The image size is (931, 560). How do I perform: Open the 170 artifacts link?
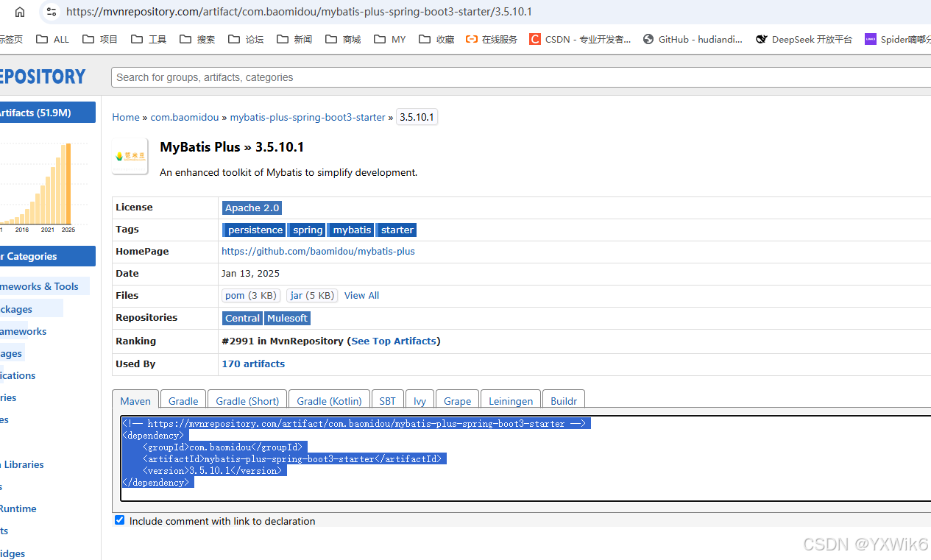coord(253,364)
